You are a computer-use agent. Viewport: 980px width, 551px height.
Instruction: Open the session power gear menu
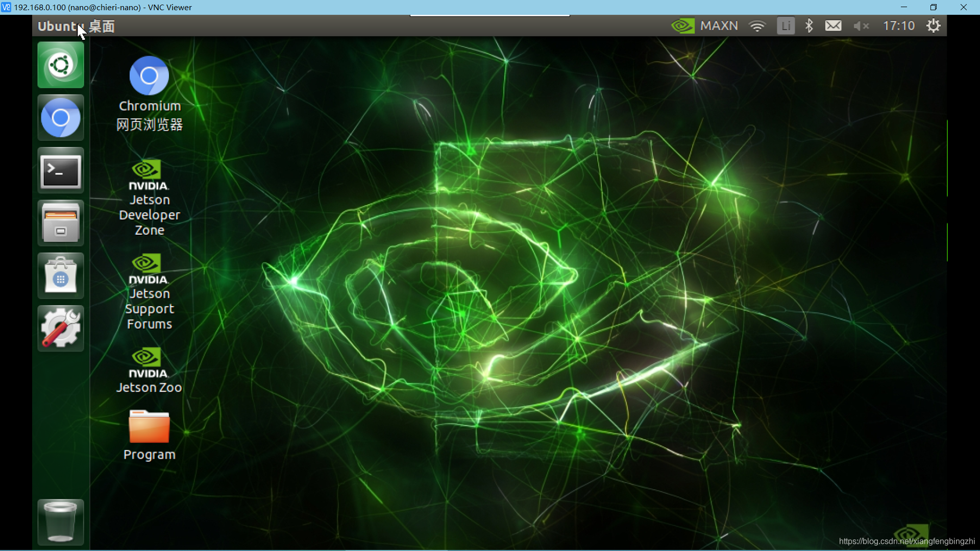click(x=934, y=26)
